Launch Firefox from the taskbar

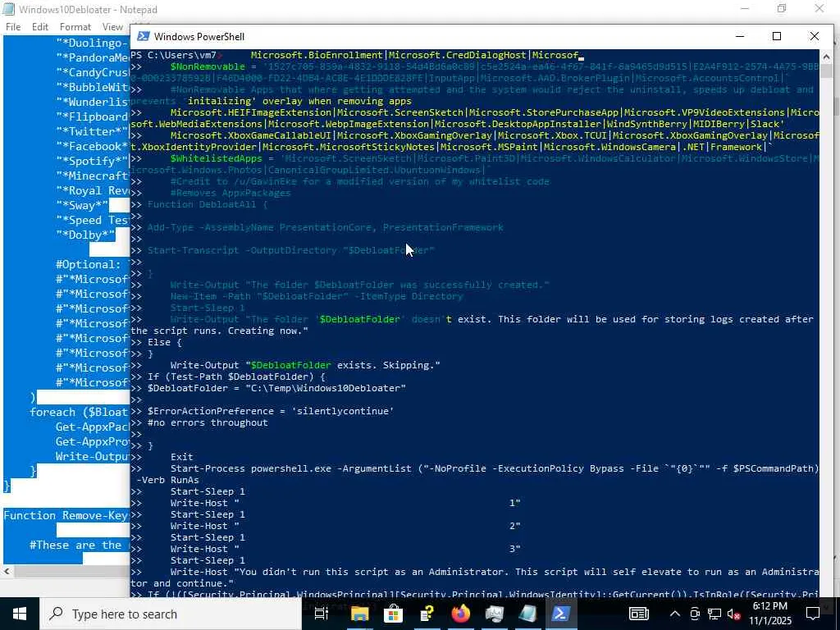(460, 614)
